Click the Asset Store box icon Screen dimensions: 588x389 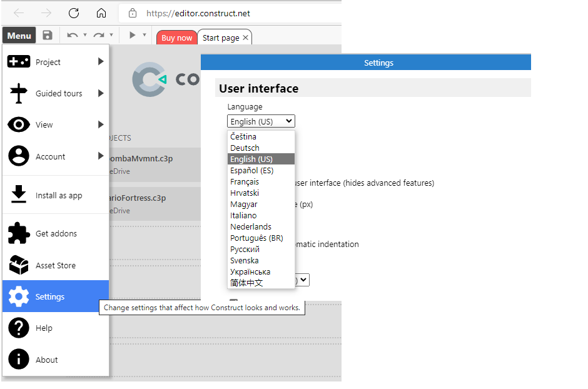[x=19, y=265]
